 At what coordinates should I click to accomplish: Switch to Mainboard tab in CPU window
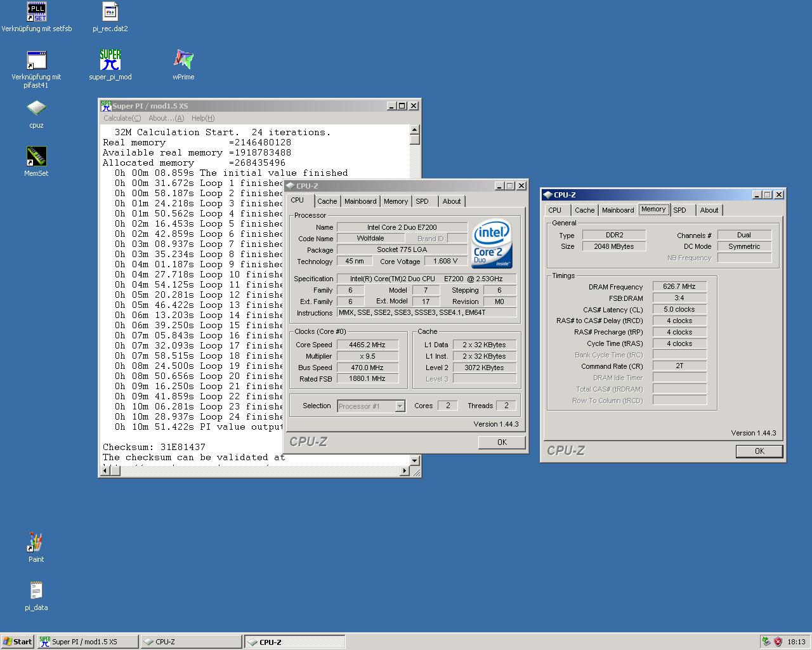pyautogui.click(x=360, y=201)
